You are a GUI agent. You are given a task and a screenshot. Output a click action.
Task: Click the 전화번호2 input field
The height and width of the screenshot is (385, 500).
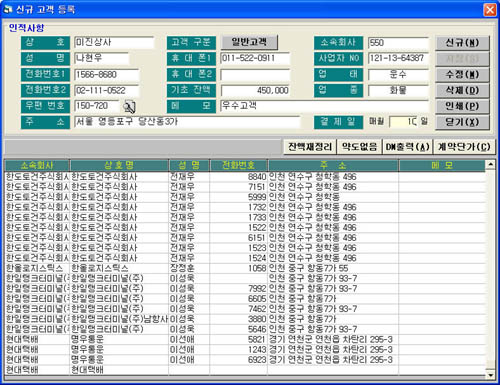pos(106,90)
